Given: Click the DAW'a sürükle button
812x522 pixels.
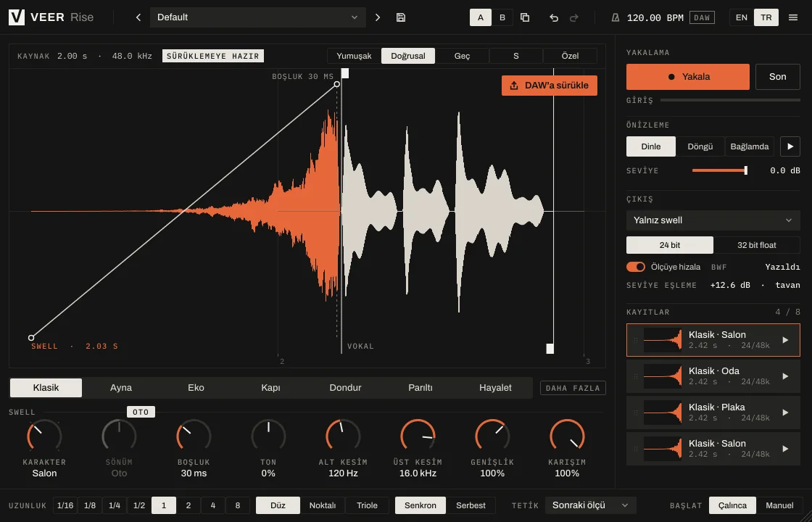Looking at the screenshot, I should [550, 86].
